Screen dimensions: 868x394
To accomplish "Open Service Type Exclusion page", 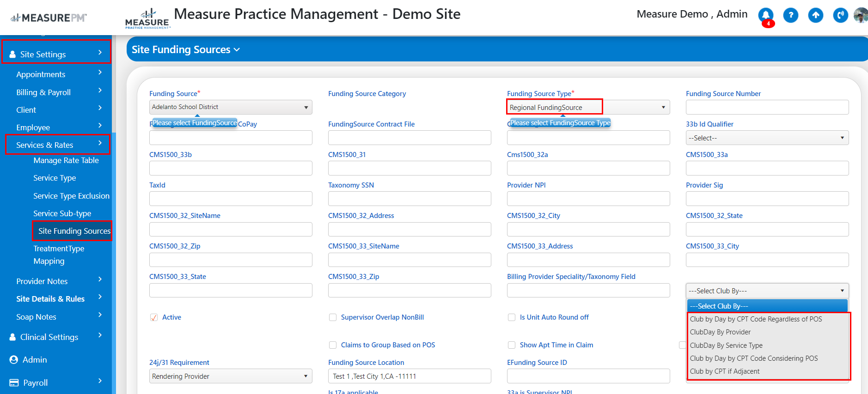I will (71, 196).
